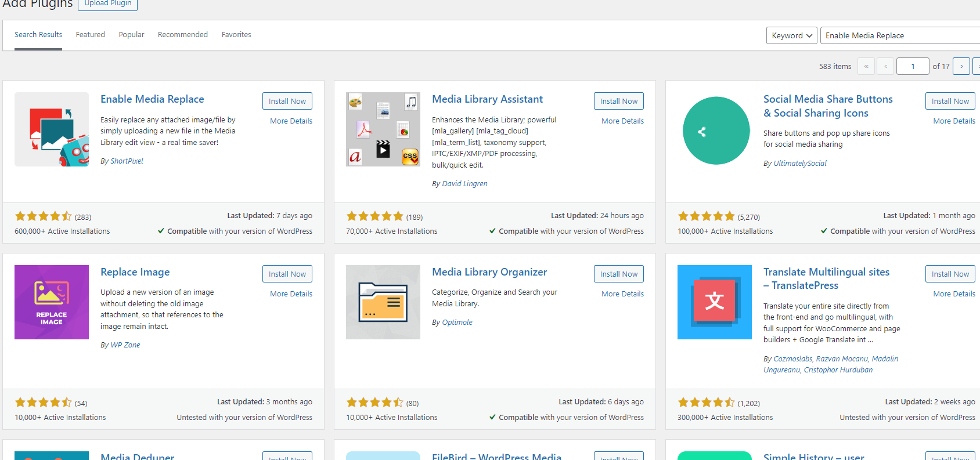Switch to the Recommended tab
This screenshot has height=460, width=980.
183,35
